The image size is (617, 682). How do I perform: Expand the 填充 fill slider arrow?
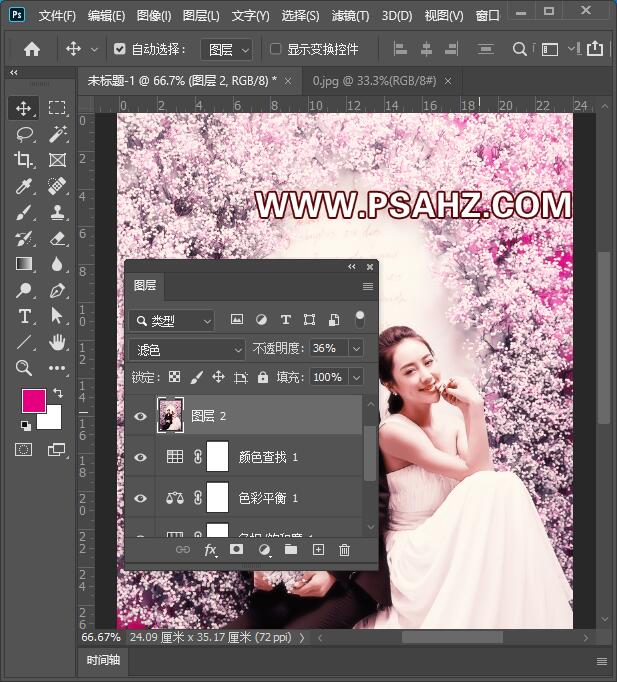tap(356, 377)
